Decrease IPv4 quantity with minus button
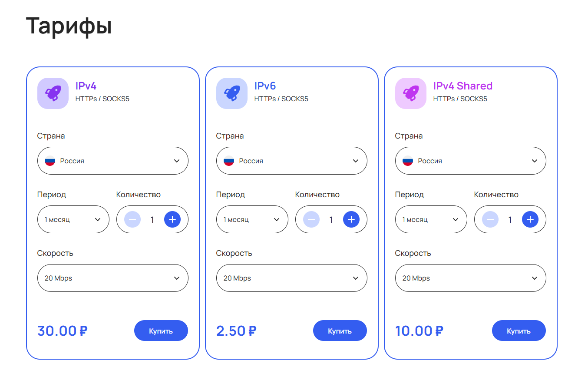This screenshot has width=588, height=377. point(132,219)
